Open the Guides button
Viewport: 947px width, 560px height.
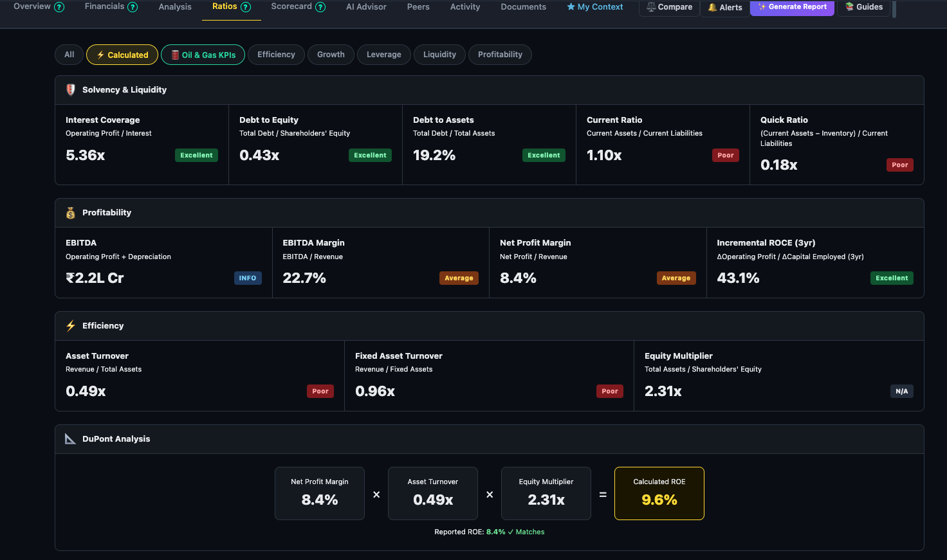(863, 7)
